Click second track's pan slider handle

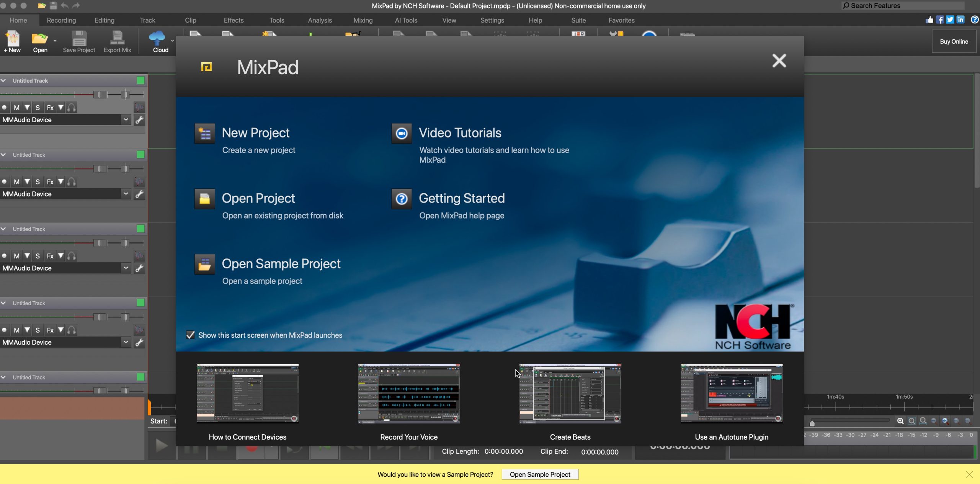[x=125, y=168]
